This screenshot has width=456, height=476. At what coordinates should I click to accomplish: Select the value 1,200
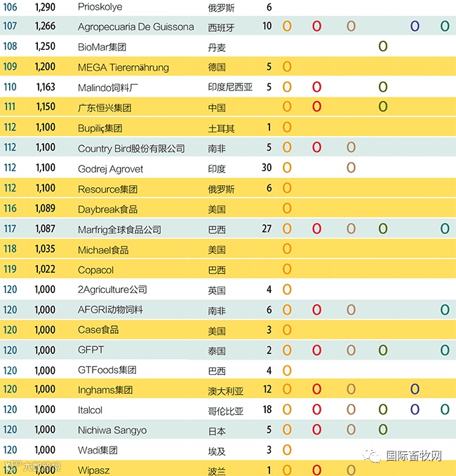(x=46, y=67)
